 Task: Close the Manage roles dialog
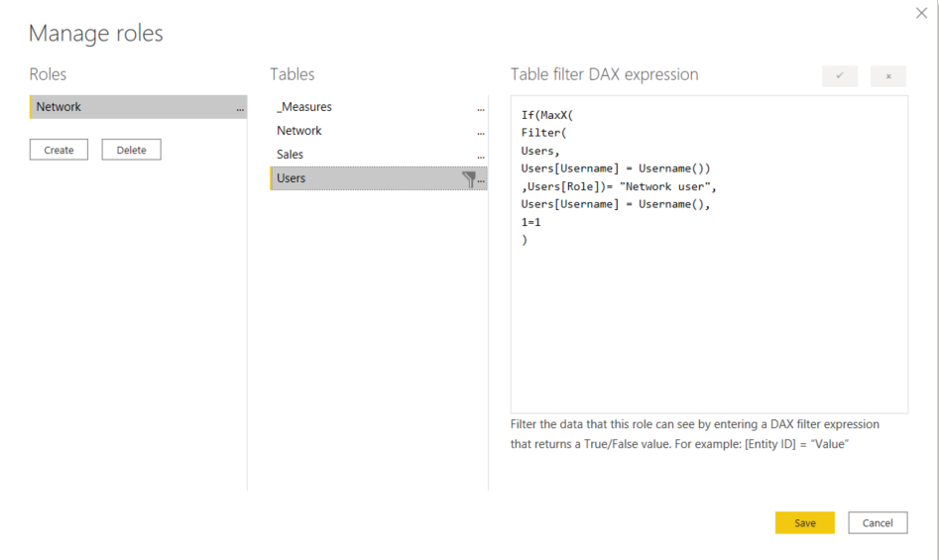[921, 13]
